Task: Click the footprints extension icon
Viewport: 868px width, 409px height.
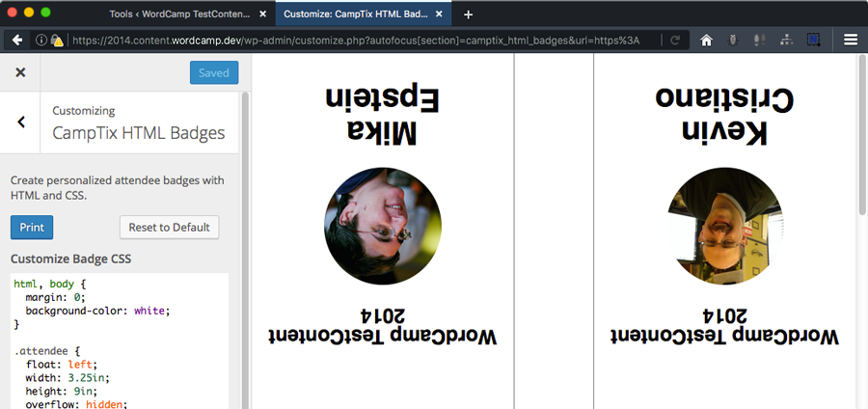Action: click(760, 40)
